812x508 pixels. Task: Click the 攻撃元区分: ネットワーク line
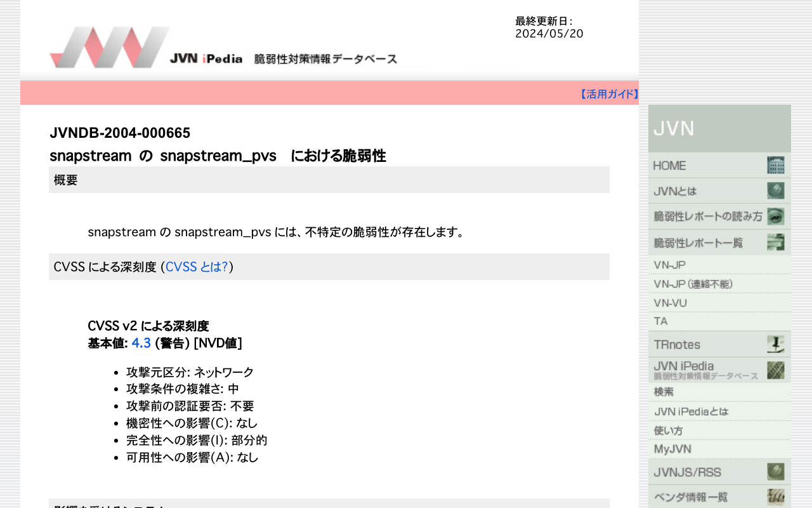click(190, 372)
